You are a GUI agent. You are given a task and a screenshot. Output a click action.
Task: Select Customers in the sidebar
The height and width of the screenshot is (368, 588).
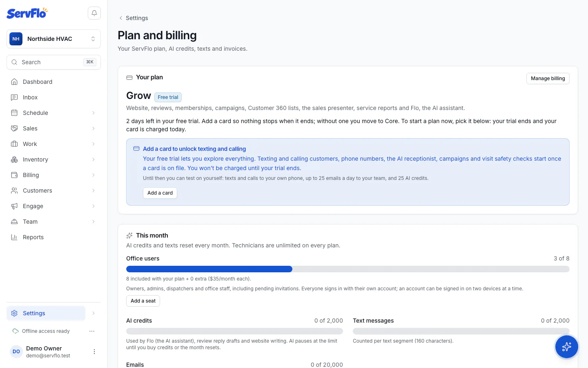coord(46,191)
